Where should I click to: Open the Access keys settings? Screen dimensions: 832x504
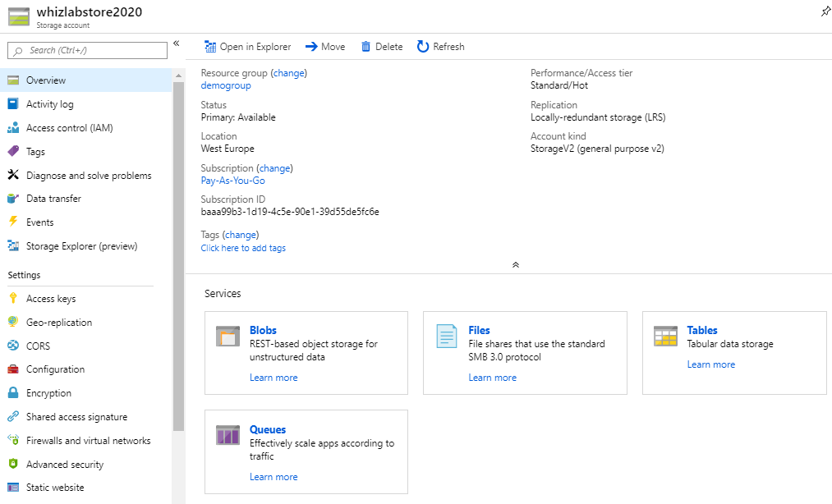point(86,298)
